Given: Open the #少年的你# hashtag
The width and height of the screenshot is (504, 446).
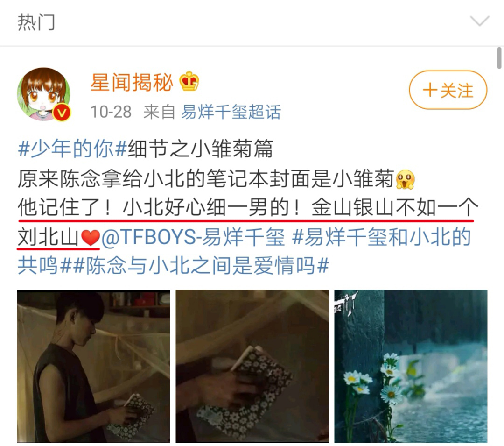Looking at the screenshot, I should point(72,149).
